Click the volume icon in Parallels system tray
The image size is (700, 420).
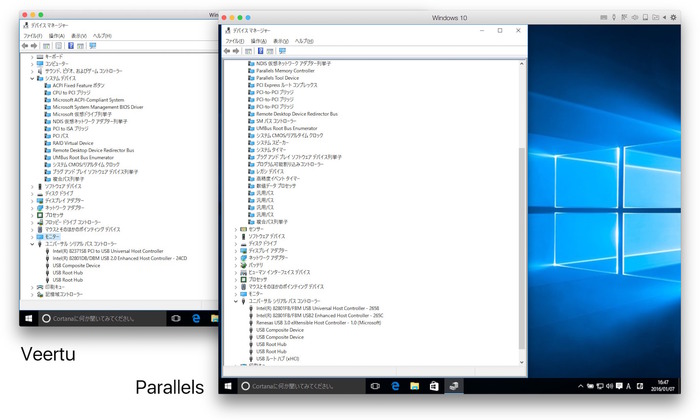click(609, 386)
